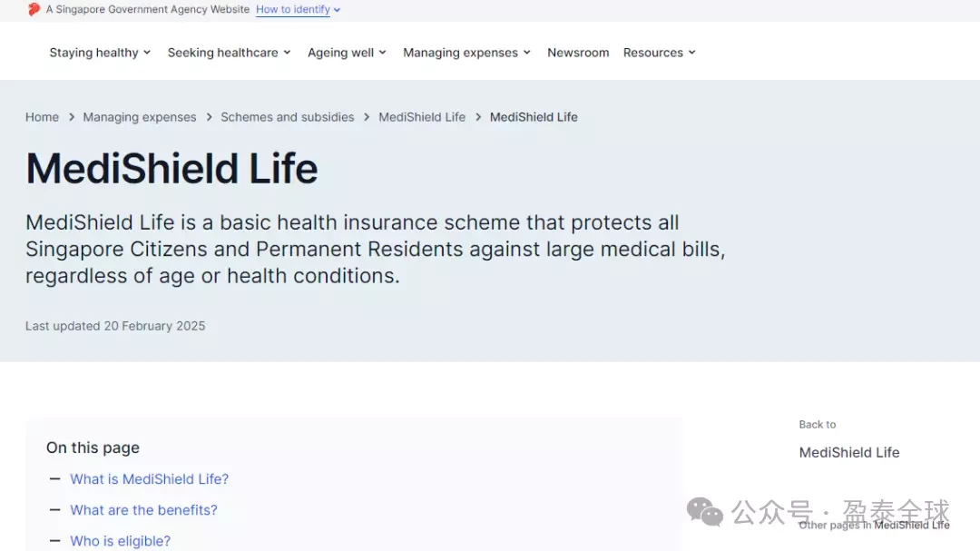Open MediShield Life under 'Back to'
The width and height of the screenshot is (980, 551).
(x=849, y=452)
